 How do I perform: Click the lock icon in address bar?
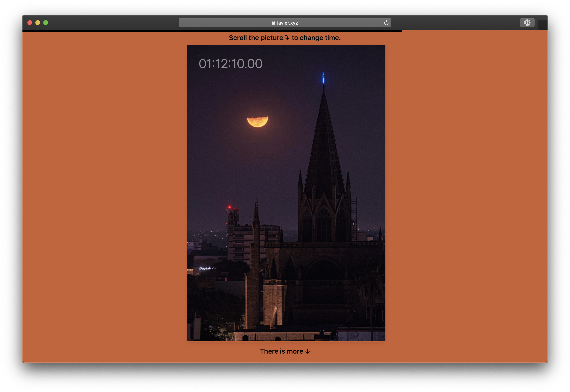click(x=273, y=23)
